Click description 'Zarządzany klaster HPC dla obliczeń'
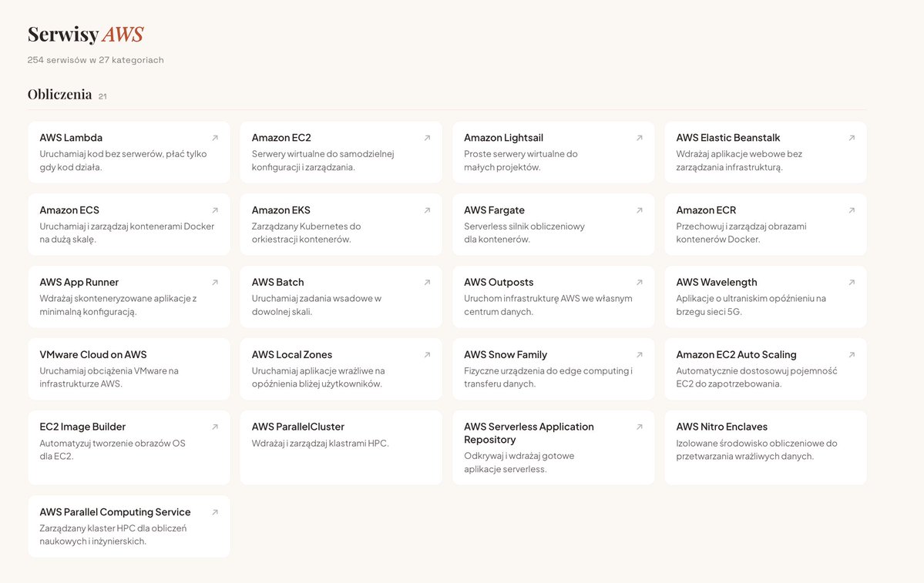 [x=113, y=528]
